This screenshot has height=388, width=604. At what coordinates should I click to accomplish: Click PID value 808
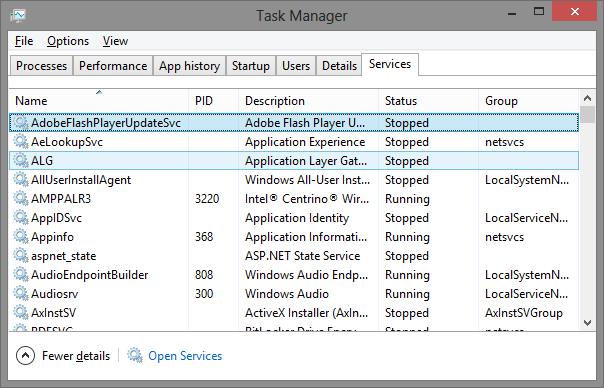coord(204,275)
